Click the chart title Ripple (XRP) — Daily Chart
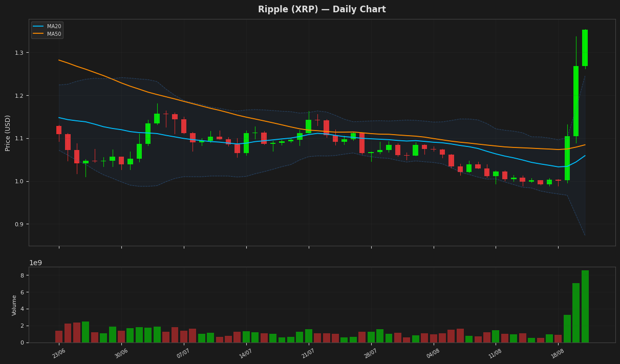This screenshot has height=364, width=620. 322,10
